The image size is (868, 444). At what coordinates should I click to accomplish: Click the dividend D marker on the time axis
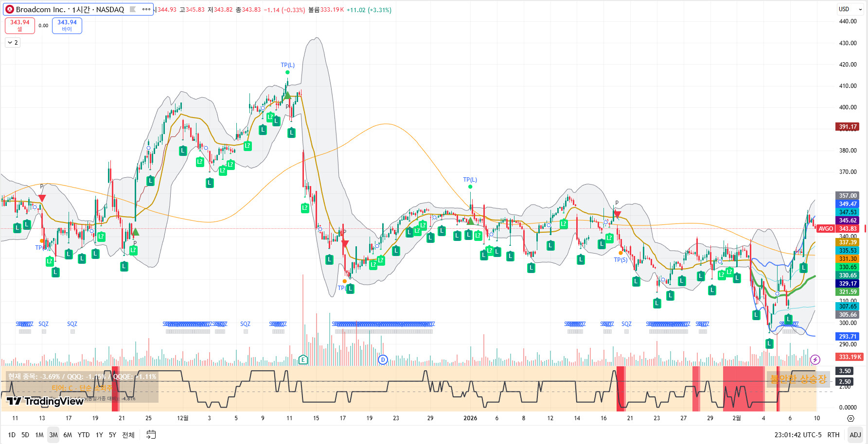(383, 359)
